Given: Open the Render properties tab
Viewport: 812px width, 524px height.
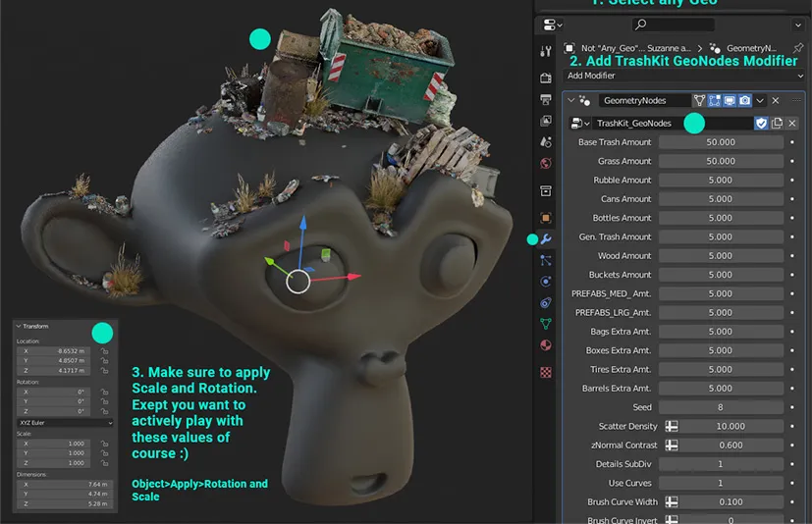Looking at the screenshot, I should [545, 78].
